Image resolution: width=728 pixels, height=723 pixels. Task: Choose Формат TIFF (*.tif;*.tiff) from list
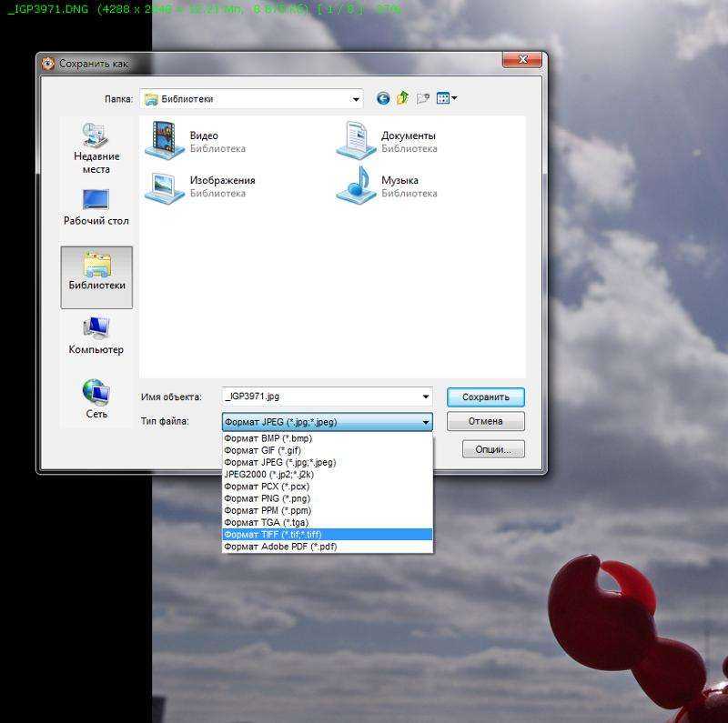click(328, 535)
